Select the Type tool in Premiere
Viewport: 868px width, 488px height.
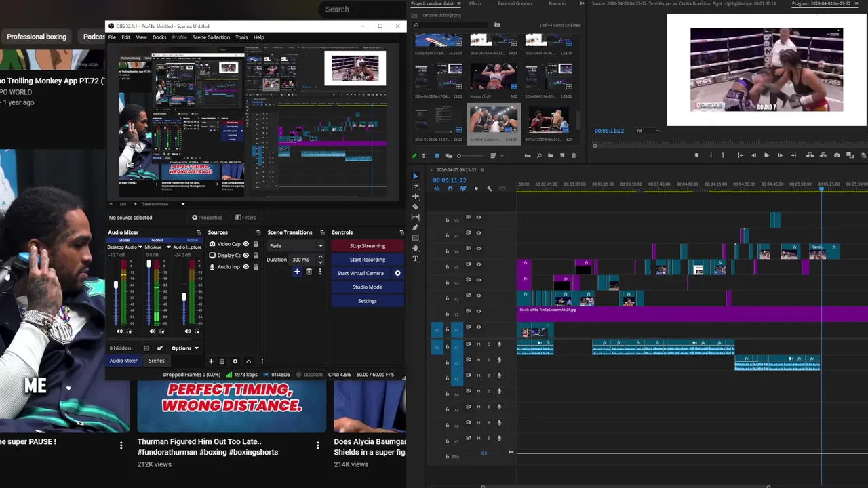(x=416, y=258)
